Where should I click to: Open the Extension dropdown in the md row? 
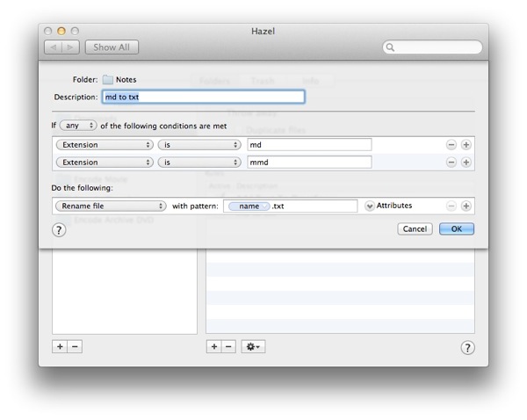click(x=105, y=145)
